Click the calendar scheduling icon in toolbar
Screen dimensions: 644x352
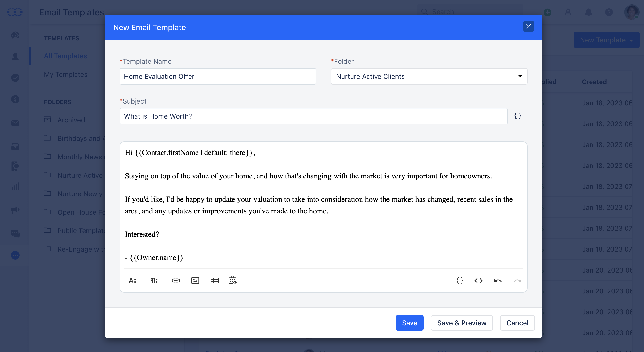(232, 281)
